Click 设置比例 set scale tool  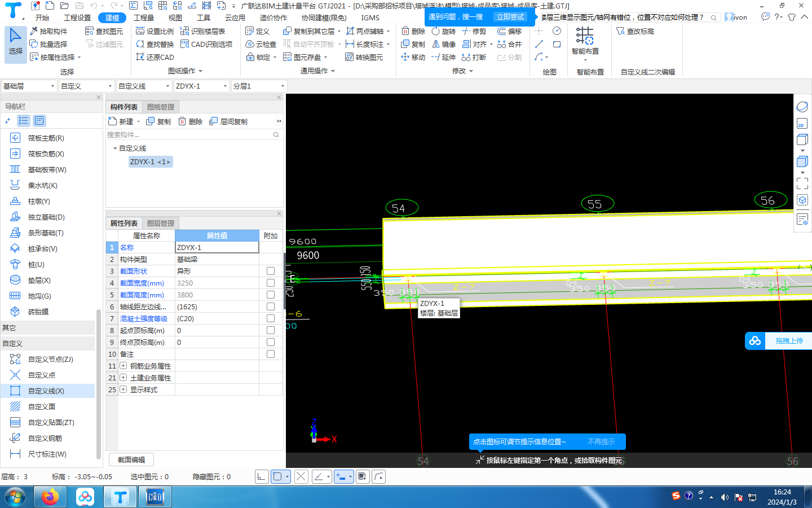[x=155, y=31]
